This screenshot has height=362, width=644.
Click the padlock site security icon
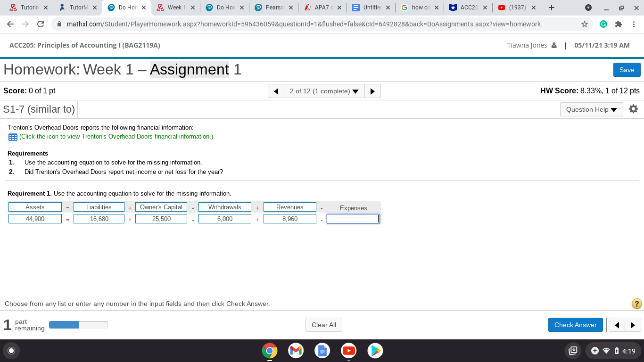click(x=59, y=24)
